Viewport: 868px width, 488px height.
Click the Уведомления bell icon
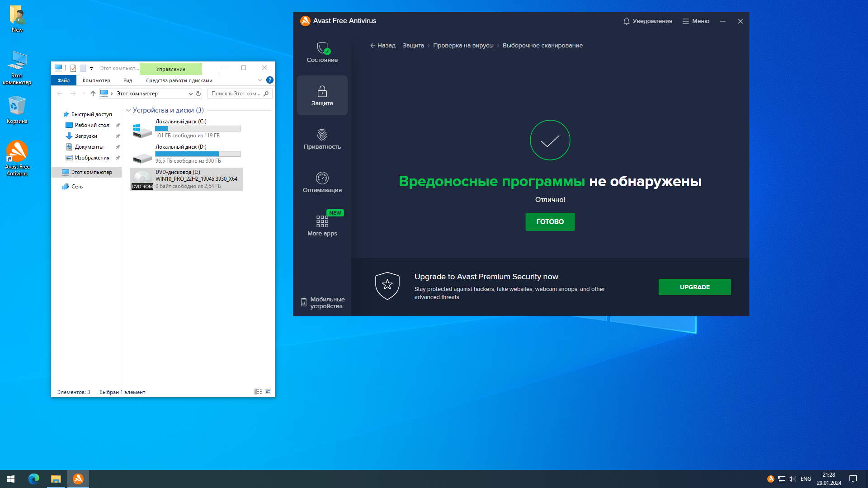[x=626, y=21]
